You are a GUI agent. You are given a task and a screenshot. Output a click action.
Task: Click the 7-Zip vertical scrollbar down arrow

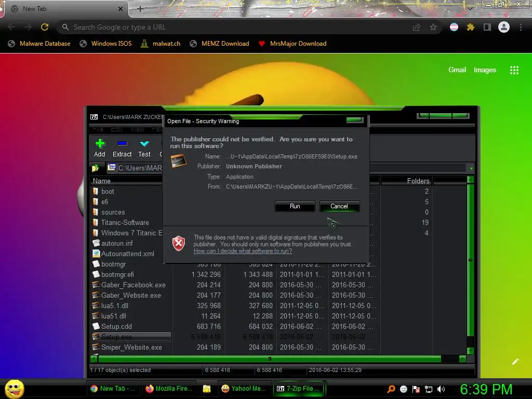[x=470, y=351]
